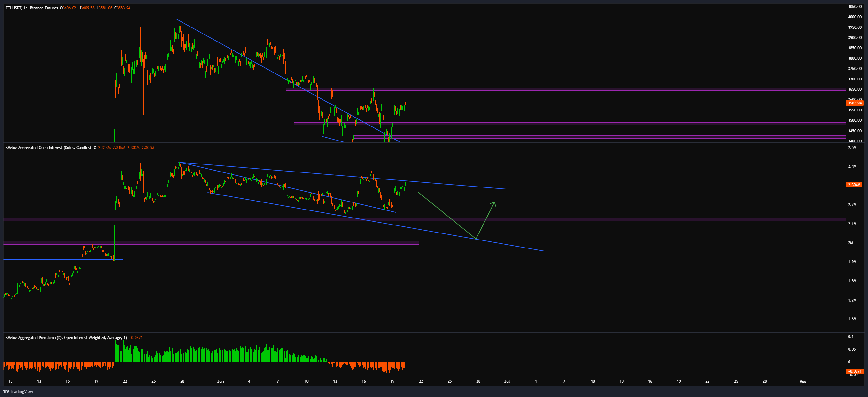
Task: Click the premium value tag -0.0371
Action: (x=855, y=371)
